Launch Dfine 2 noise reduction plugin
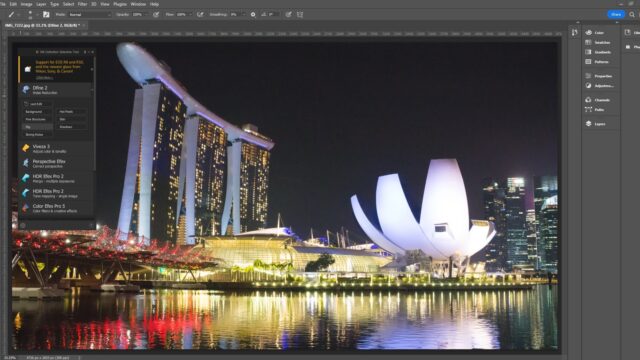The height and width of the screenshot is (360, 640). 56,90
